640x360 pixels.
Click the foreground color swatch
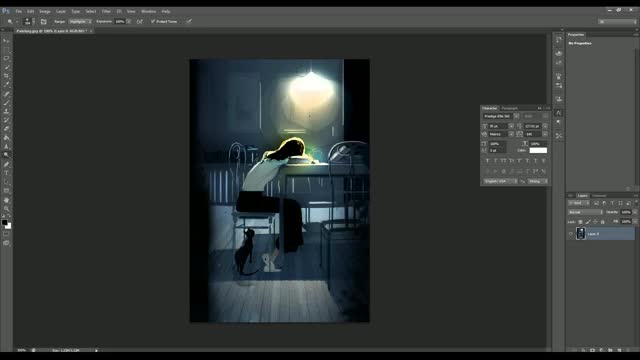click(4, 222)
